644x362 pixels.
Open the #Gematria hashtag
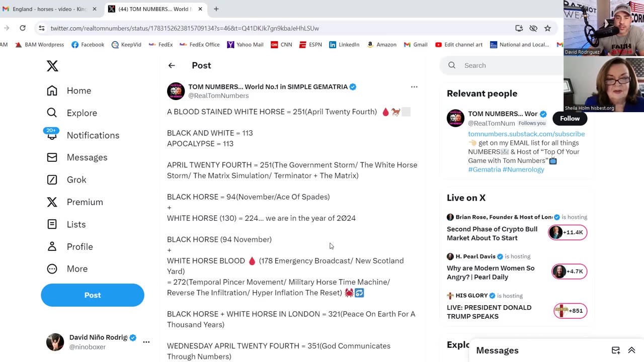point(485,169)
